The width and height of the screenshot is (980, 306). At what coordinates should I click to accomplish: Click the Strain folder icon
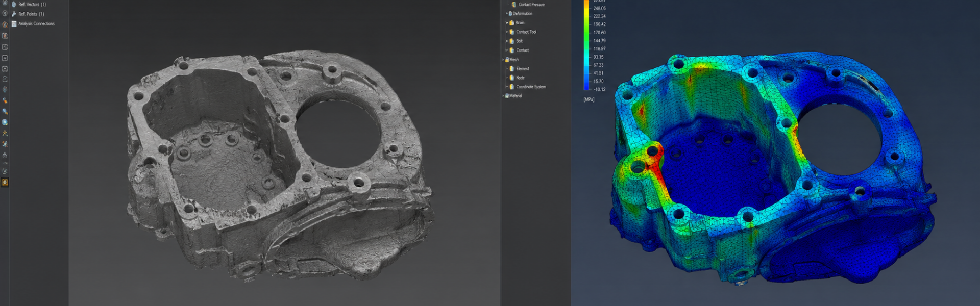pos(512,23)
